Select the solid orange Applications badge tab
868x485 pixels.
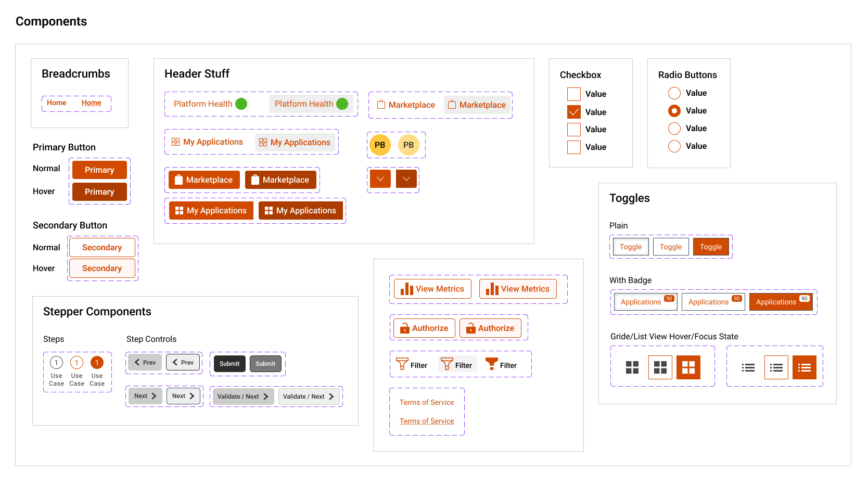point(781,302)
